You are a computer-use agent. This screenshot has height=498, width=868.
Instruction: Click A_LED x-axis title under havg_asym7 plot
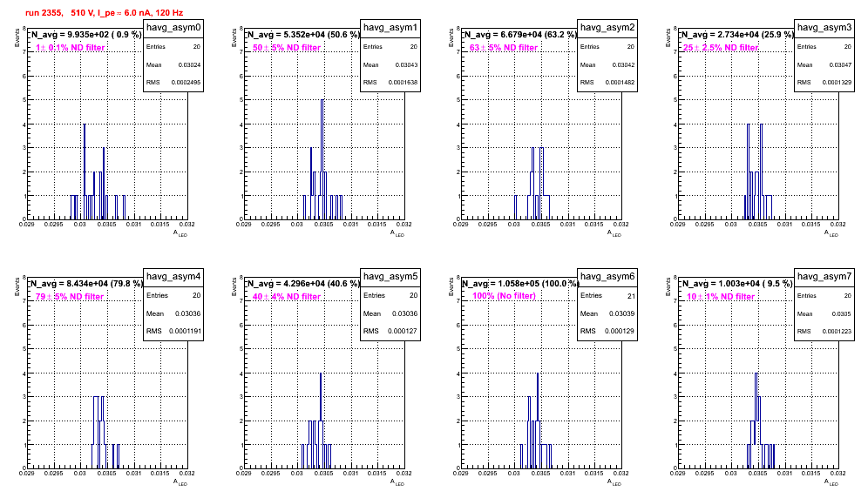tap(831, 482)
